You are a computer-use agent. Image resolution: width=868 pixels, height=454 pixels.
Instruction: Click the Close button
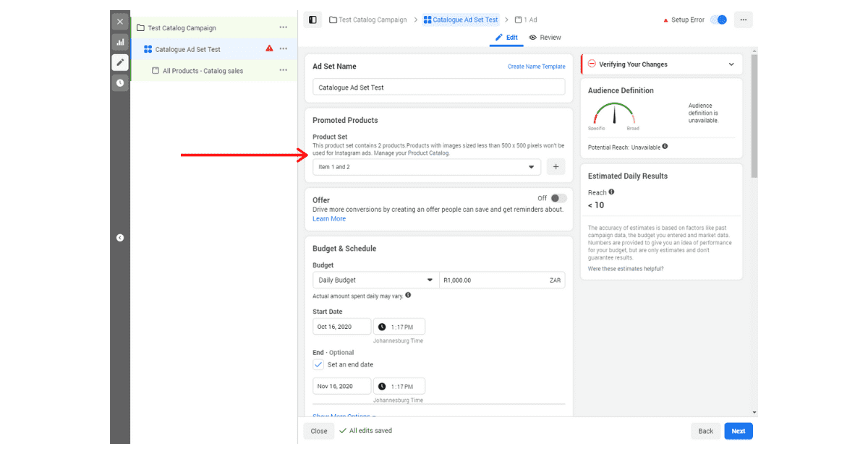point(319,431)
